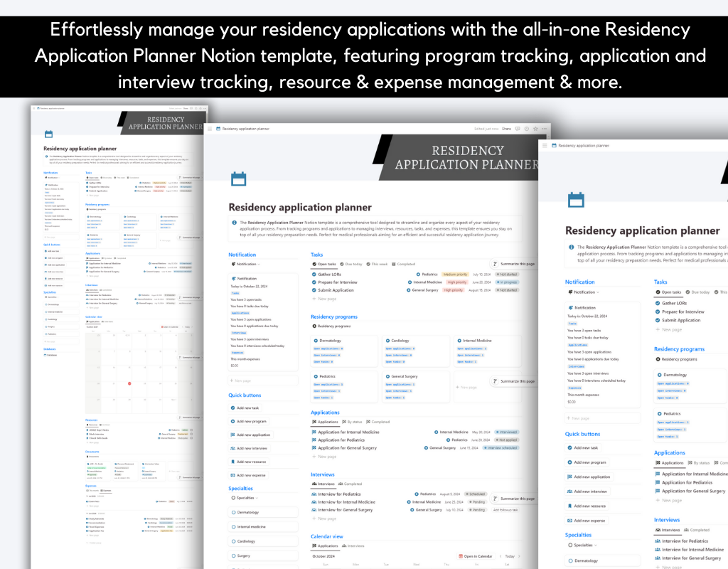Viewport: 728px width, 569px height.
Task: Click Cardiology card icon in middle window
Action: tap(388, 341)
